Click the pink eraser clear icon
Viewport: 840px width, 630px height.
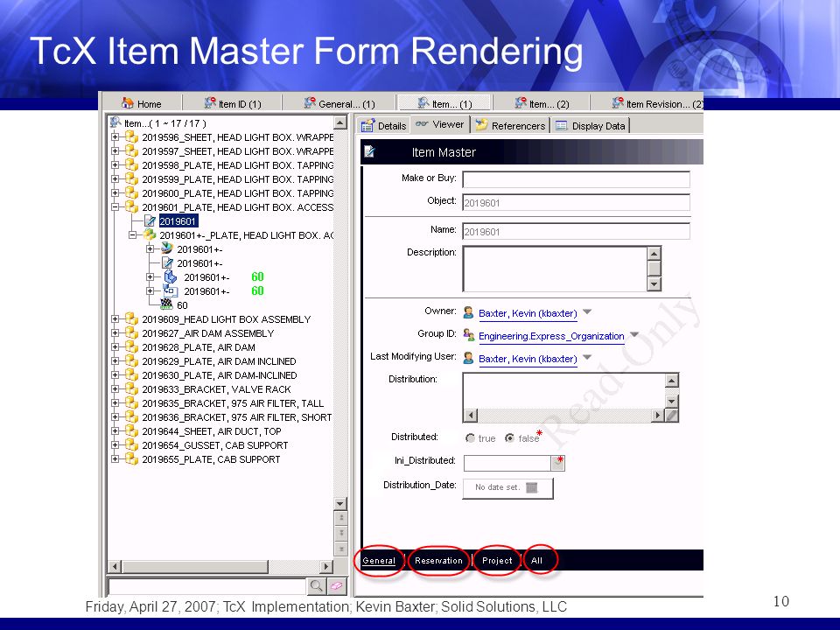pos(337,586)
